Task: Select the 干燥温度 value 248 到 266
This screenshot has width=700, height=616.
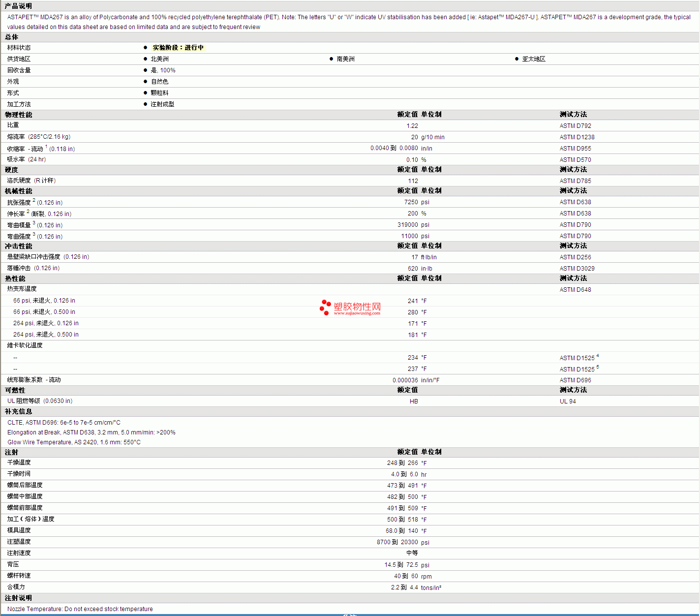Action: [402, 463]
